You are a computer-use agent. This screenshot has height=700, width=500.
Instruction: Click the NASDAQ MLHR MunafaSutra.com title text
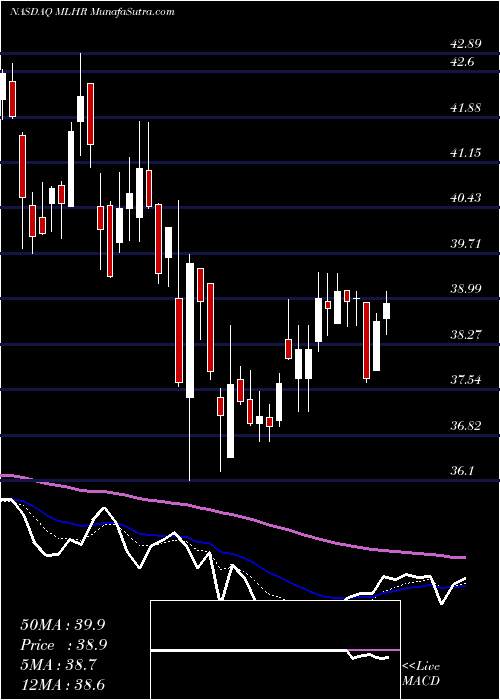click(92, 12)
